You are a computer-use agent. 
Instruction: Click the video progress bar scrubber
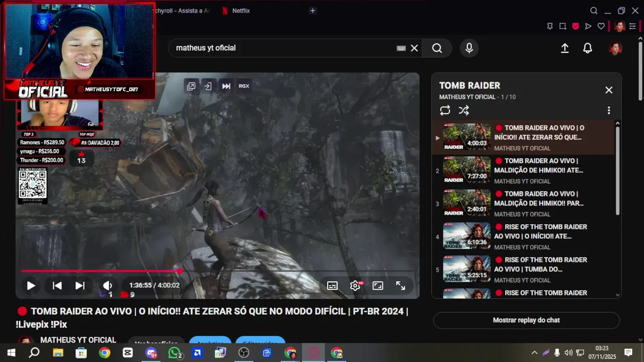click(x=180, y=271)
